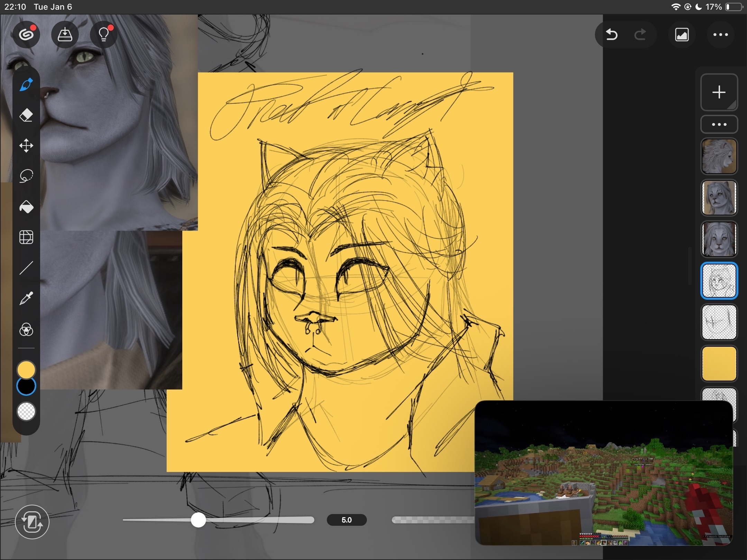The height and width of the screenshot is (560, 747).
Task: Switch to the black color swatch
Action: [x=26, y=386]
